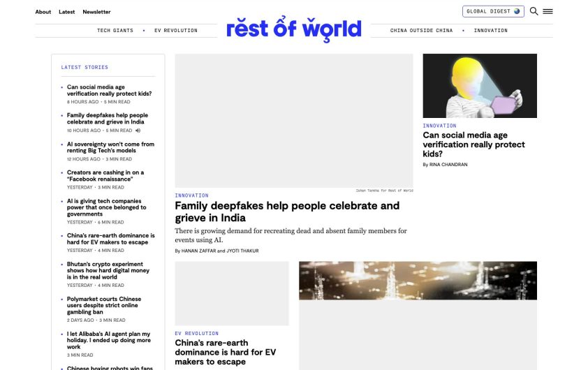
Task: Select the Tech Giants section
Action: point(115,30)
